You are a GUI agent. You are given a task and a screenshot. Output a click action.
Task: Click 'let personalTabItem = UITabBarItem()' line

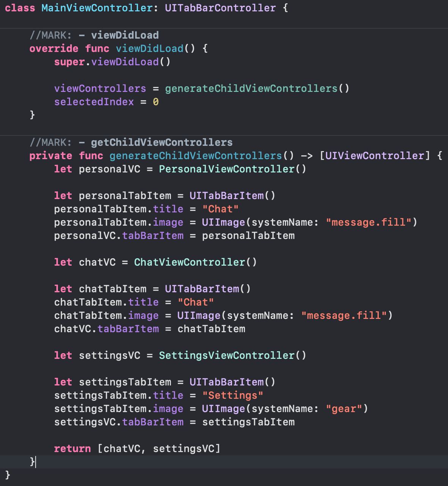tap(165, 196)
